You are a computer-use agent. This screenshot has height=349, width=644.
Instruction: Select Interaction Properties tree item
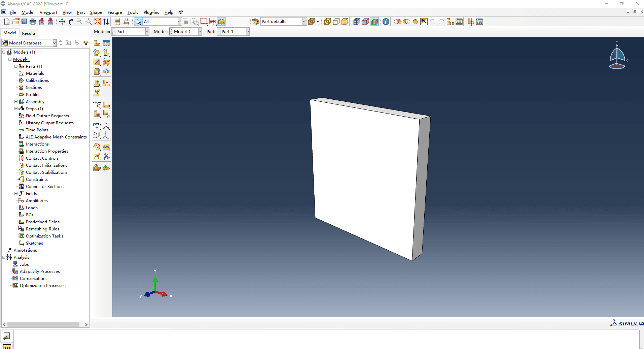point(47,151)
